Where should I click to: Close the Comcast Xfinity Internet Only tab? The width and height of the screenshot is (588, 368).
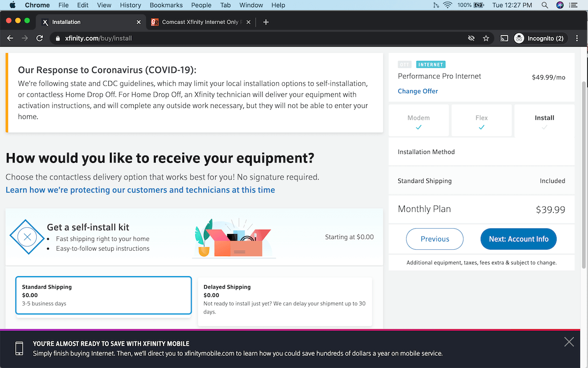point(248,22)
